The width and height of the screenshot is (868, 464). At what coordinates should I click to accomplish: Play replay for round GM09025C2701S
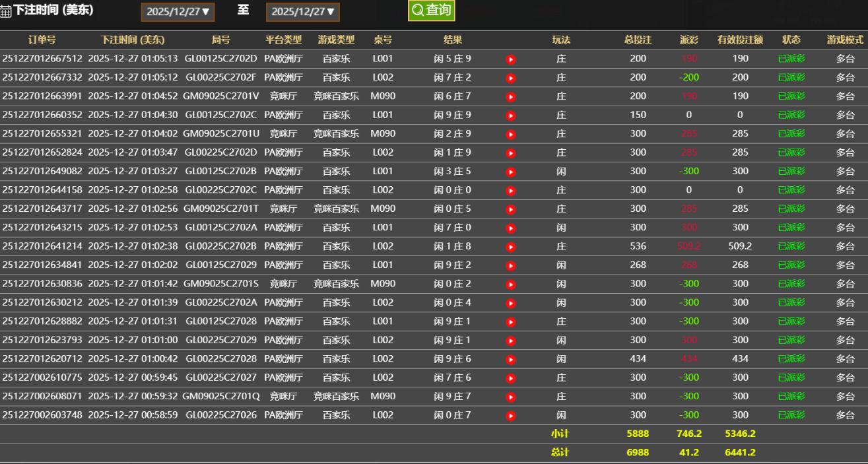511,284
